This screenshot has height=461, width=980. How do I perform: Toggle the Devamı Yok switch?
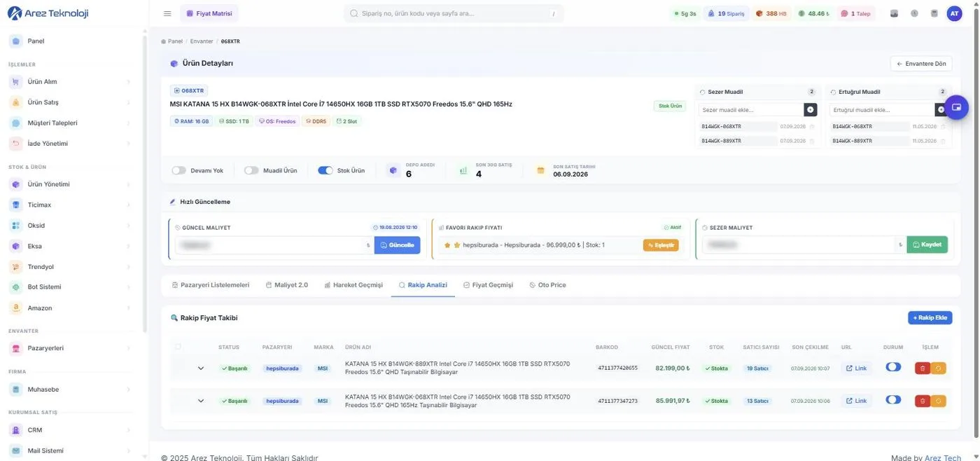179,170
